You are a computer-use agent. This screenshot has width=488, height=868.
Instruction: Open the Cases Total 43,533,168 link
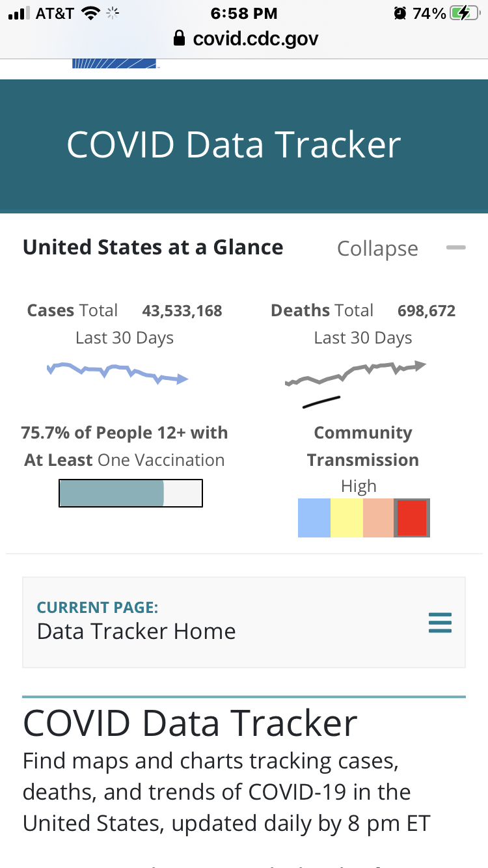(x=124, y=311)
